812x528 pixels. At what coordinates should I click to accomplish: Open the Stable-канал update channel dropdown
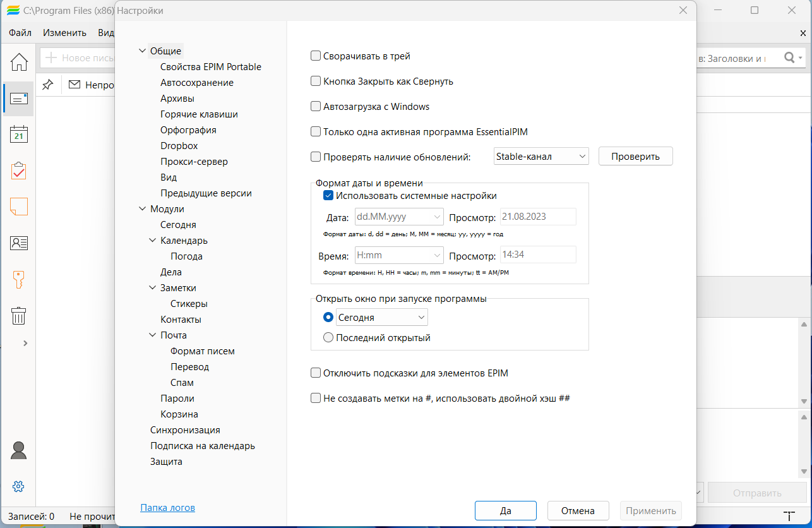tap(541, 157)
